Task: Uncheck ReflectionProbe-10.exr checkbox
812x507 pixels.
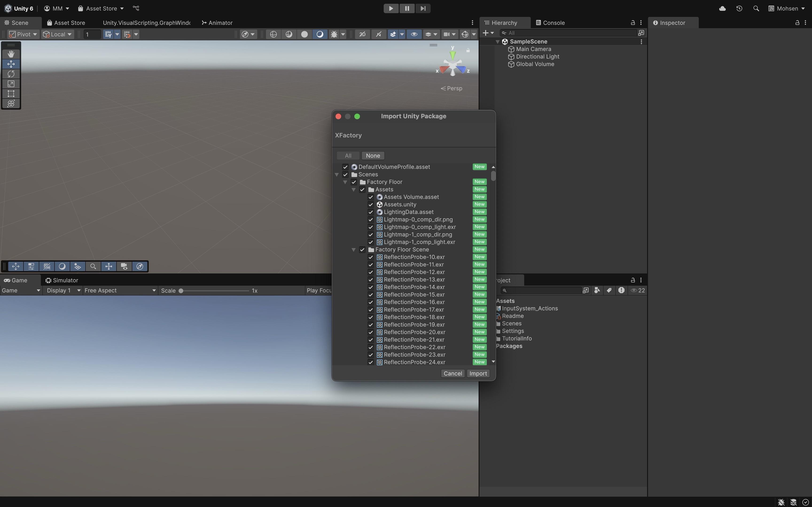Action: pos(371,257)
